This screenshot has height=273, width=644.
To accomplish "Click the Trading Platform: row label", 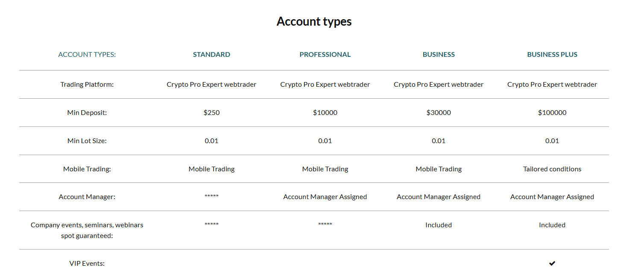I will point(87,85).
